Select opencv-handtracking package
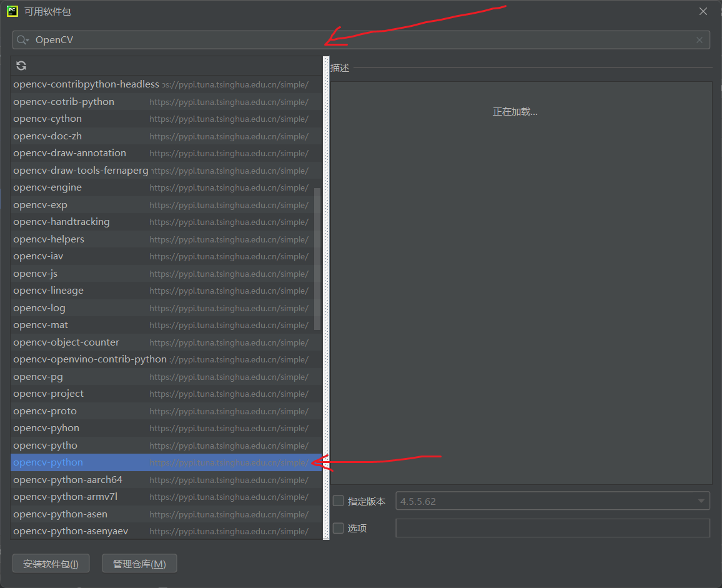Viewport: 722px width, 588px height. tap(166, 222)
